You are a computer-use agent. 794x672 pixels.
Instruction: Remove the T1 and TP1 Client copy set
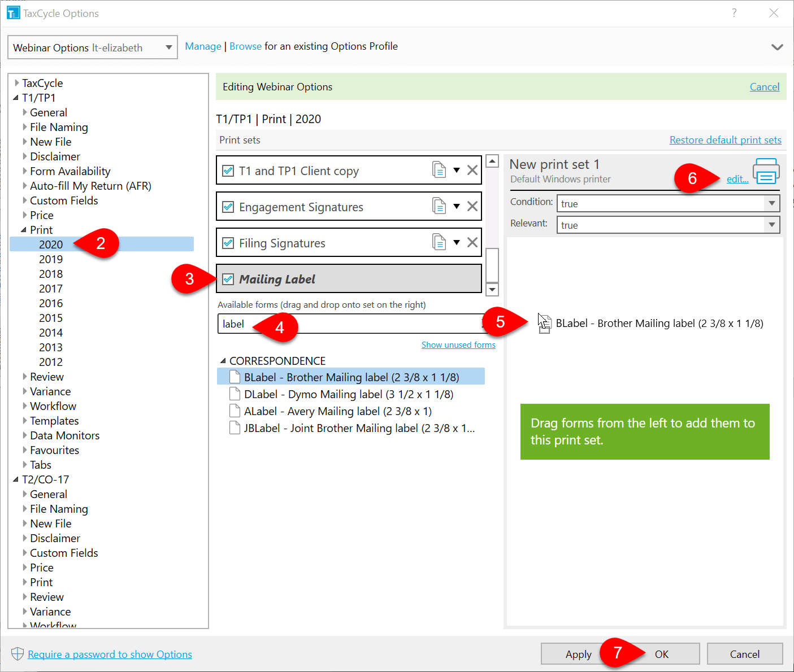coord(472,171)
